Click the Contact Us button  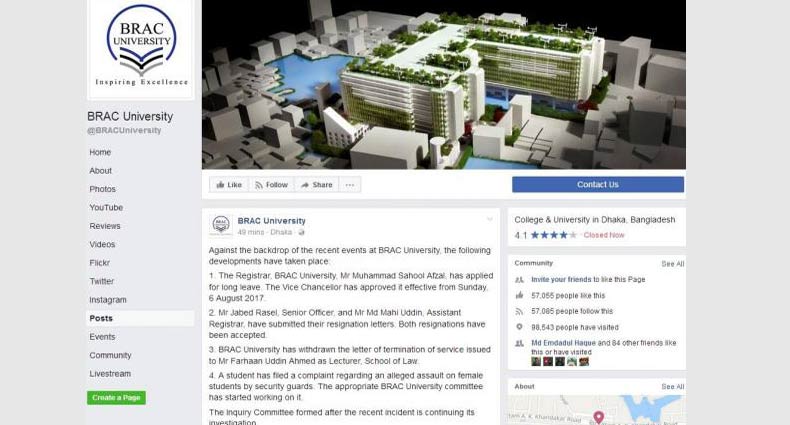click(x=598, y=184)
